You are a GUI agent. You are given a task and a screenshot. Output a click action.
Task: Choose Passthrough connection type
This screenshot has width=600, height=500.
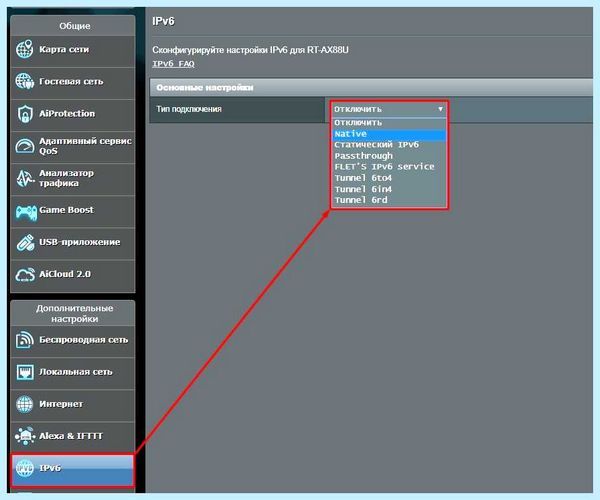389,156
